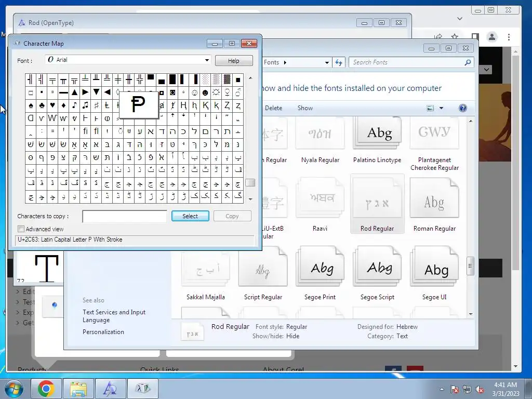The height and width of the screenshot is (399, 532).
Task: Click the Copy button in Character Map
Action: point(232,216)
